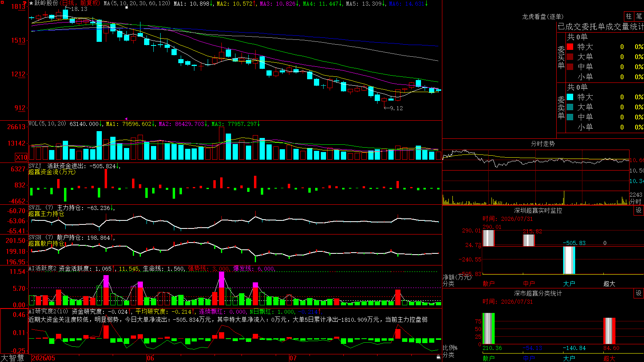Image resolution: width=644 pixels, height=362 pixels.
Task: Click the 跃岭股份 stock name
Action: click(46, 3)
